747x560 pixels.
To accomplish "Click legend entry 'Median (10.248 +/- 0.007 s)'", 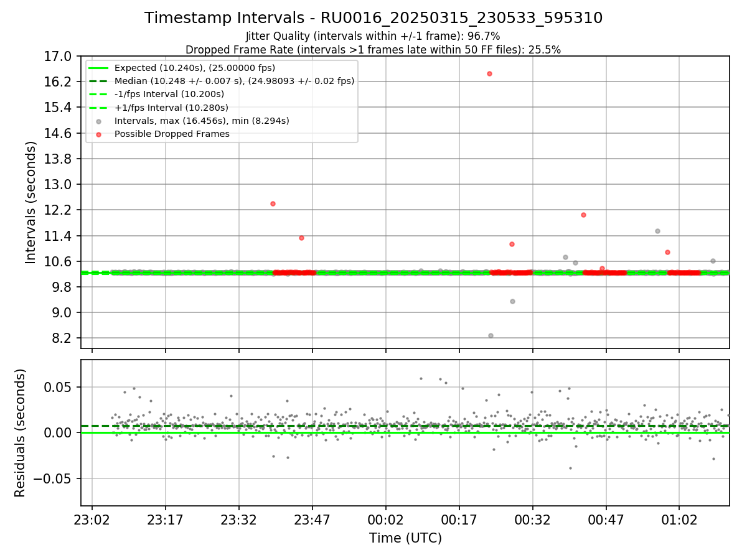I will (x=235, y=81).
